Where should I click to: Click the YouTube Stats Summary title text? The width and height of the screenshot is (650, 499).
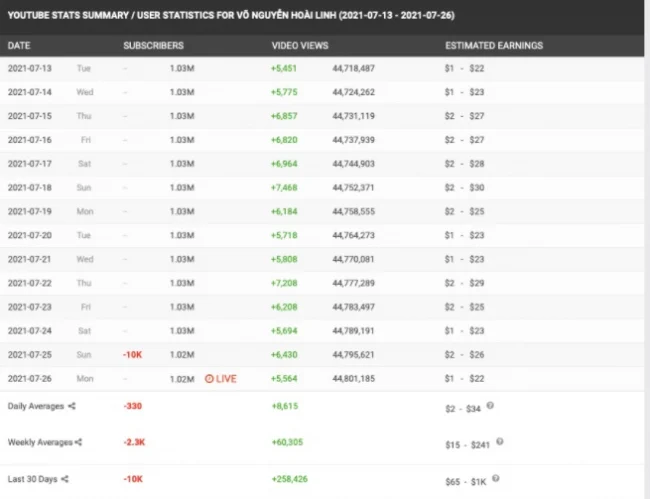click(231, 15)
